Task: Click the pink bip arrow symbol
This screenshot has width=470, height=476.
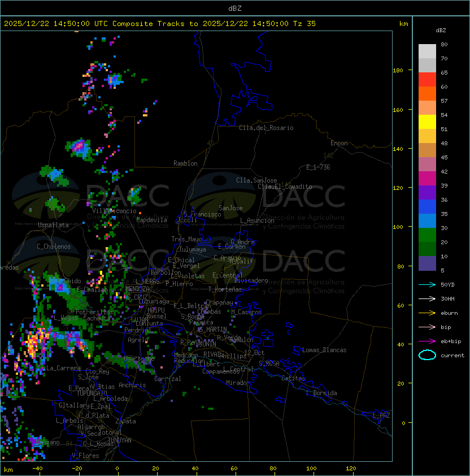Action: pos(427,327)
